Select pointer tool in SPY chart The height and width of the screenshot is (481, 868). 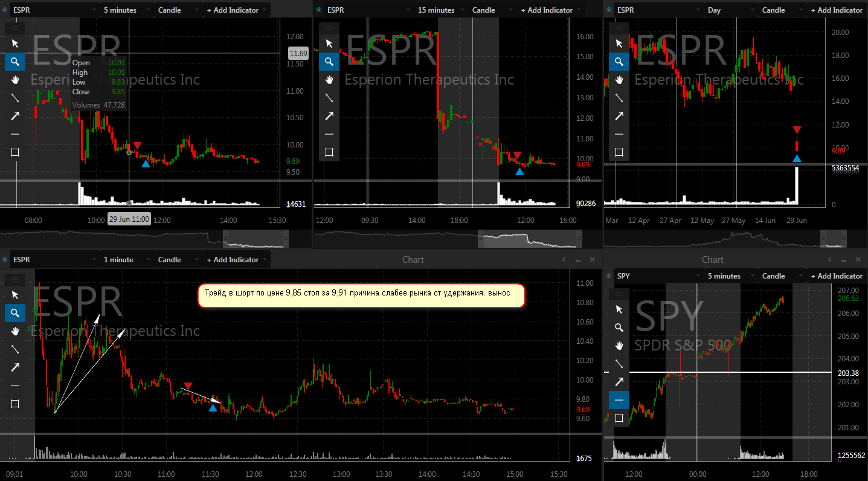(x=619, y=309)
